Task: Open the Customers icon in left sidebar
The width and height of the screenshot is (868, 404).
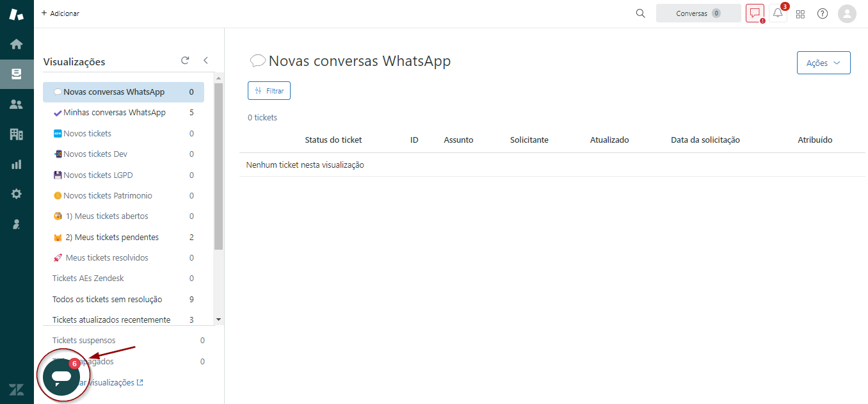Action: pyautogui.click(x=17, y=104)
